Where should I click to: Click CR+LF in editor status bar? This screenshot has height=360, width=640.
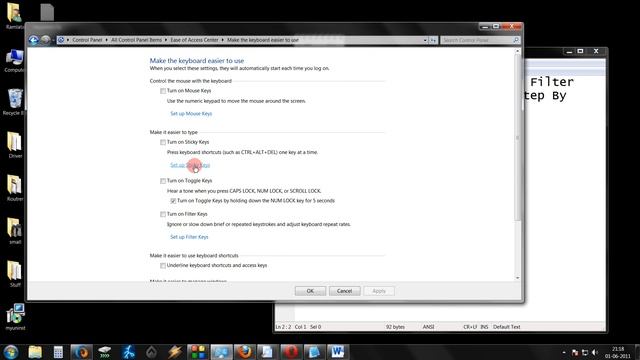(x=470, y=327)
